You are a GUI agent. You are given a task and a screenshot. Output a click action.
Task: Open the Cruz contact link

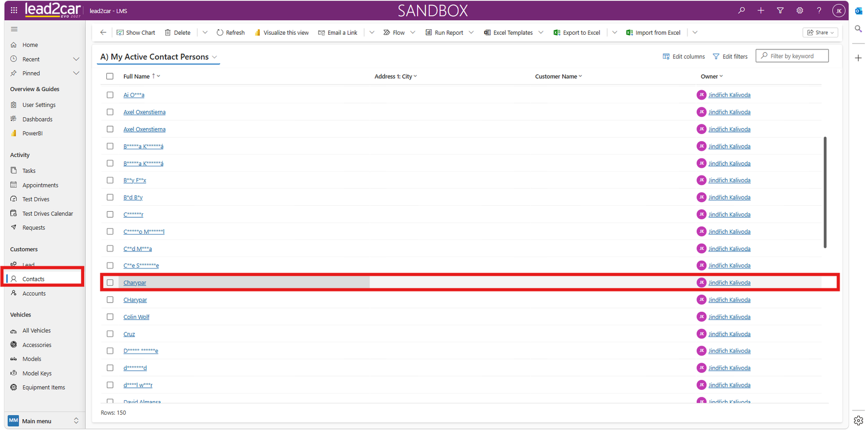pos(129,334)
